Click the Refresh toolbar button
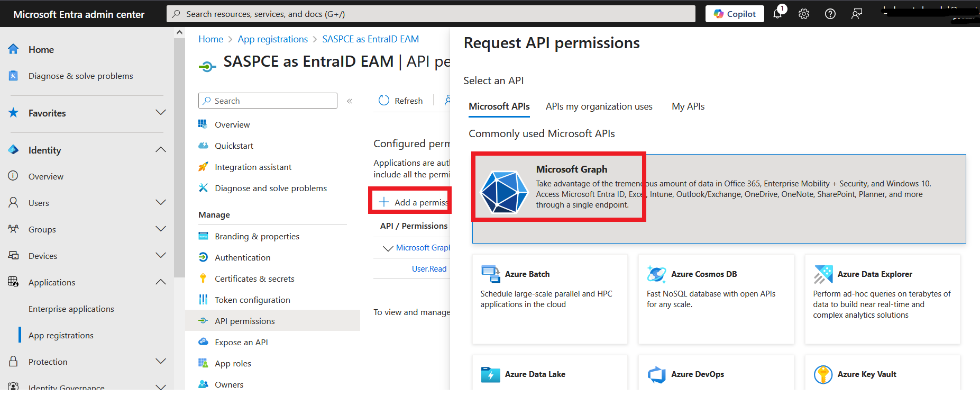Screen dimensions: 980x413 pyautogui.click(x=401, y=101)
